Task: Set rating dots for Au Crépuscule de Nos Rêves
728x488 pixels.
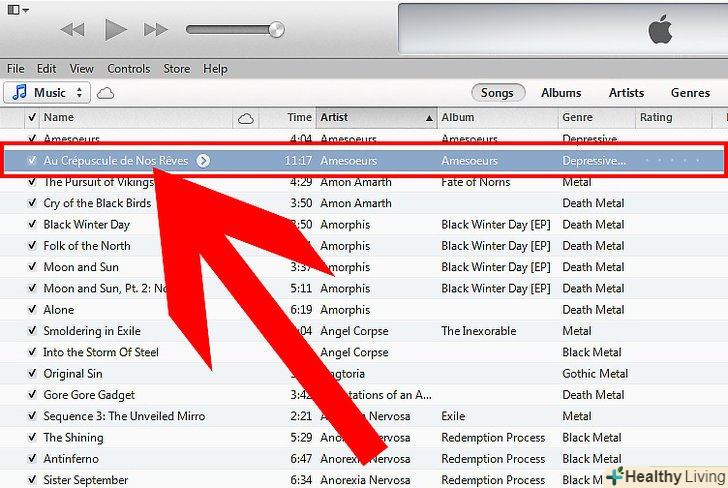Action: click(672, 161)
